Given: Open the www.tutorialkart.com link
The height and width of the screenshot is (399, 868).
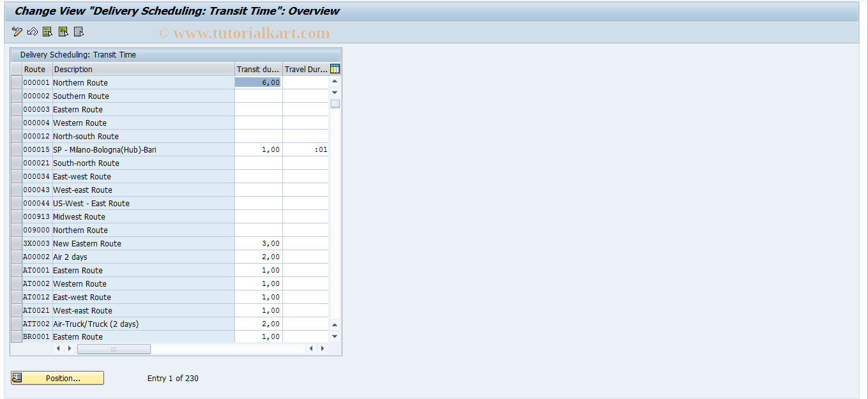Looking at the screenshot, I should point(252,32).
